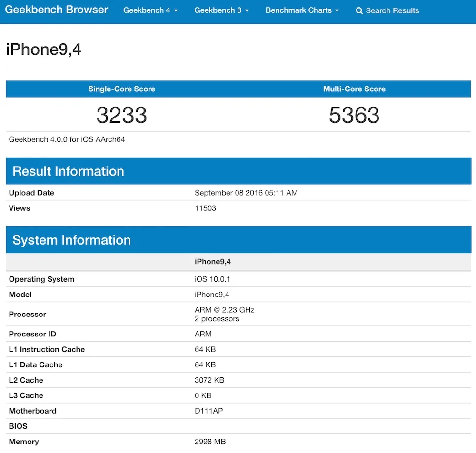
Task: Select the multi-core score 5363
Action: point(354,115)
